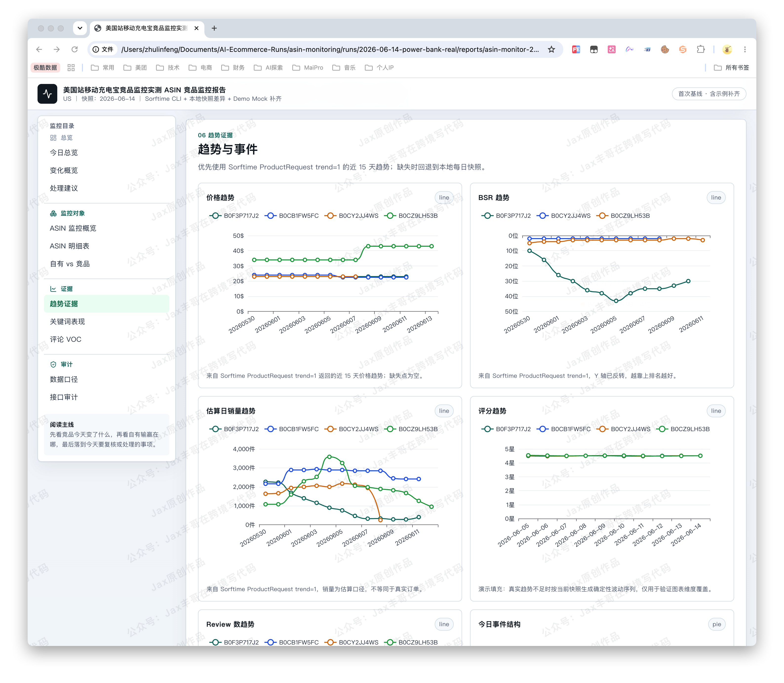Click the cookie extension icon
The width and height of the screenshot is (784, 683).
tap(665, 50)
